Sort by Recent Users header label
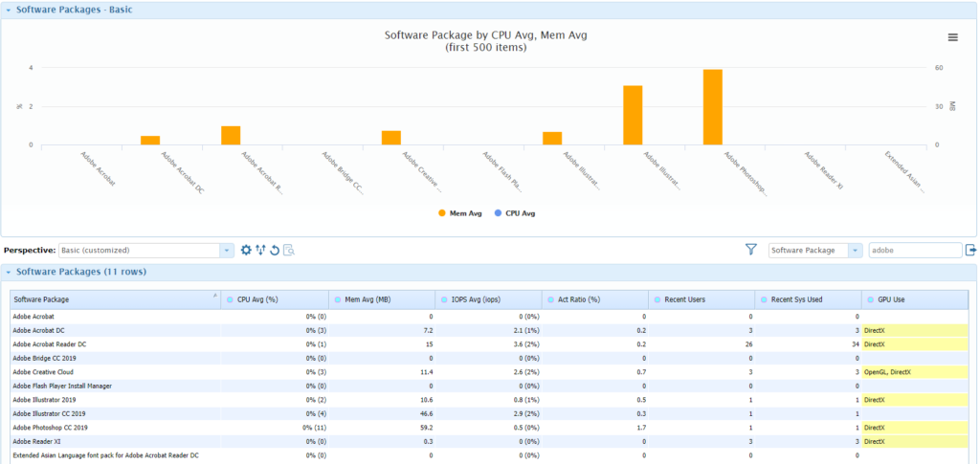 685,299
